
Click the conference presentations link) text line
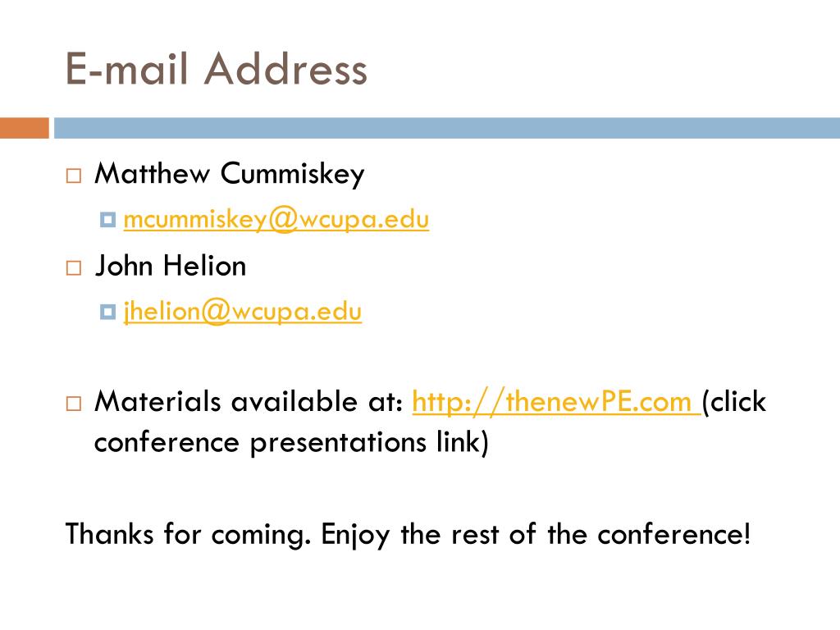(291, 442)
